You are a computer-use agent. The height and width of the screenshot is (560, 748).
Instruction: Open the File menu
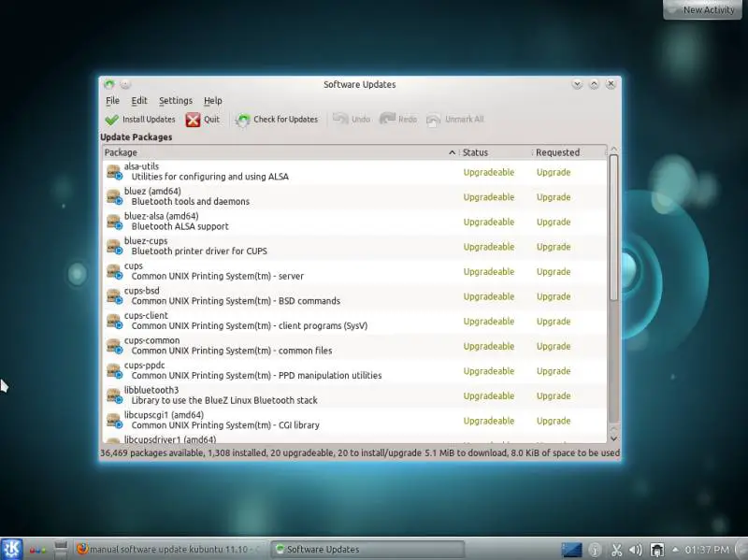(112, 101)
